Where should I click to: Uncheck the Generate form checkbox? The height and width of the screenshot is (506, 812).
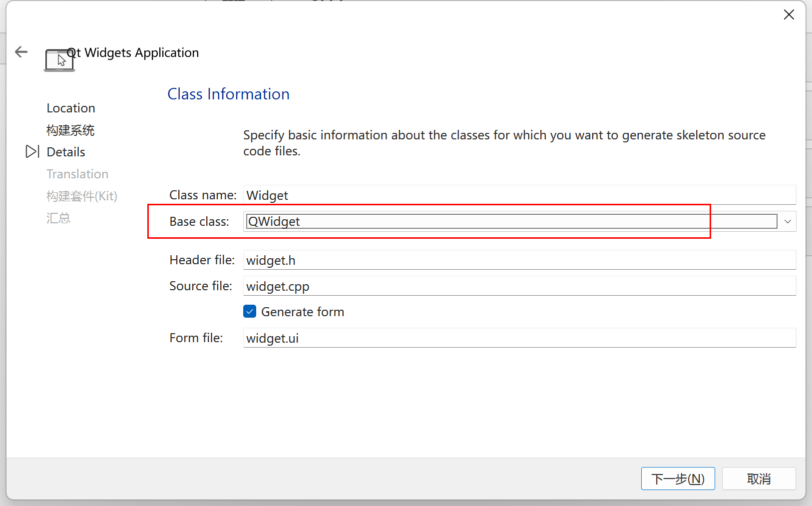[250, 312]
